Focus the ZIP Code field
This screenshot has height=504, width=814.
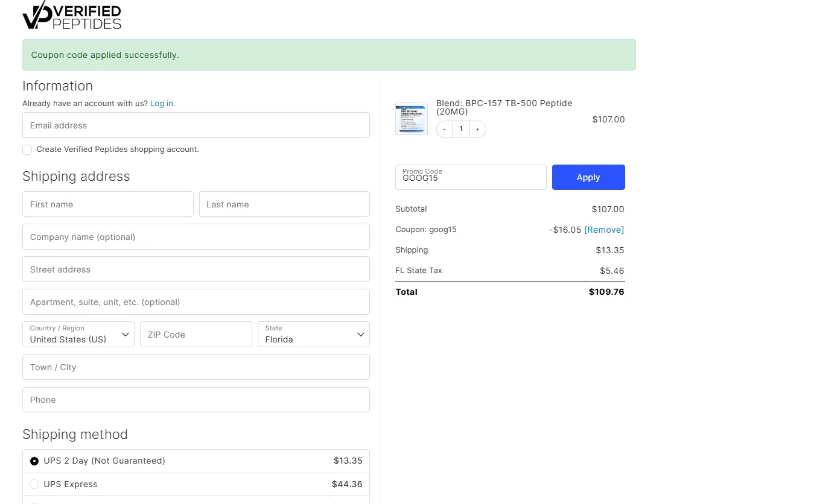(x=196, y=335)
